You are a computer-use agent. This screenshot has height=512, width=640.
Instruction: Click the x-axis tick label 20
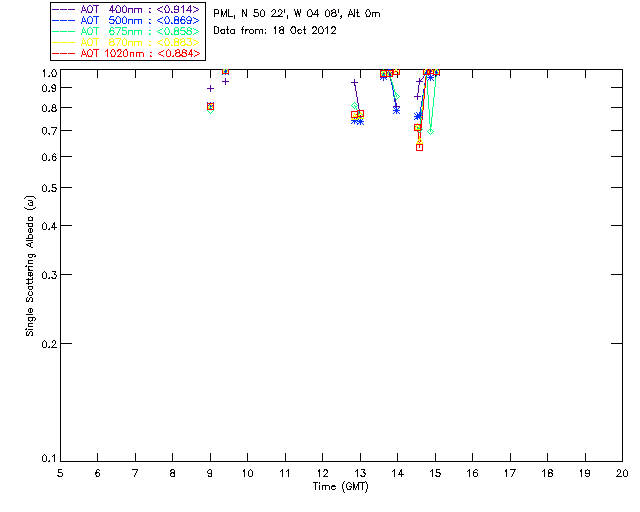pos(622,473)
